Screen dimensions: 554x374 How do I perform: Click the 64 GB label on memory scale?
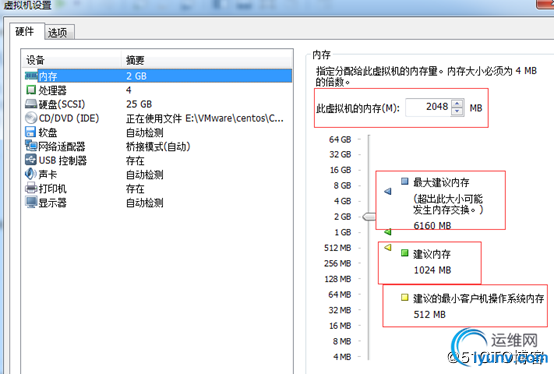pyautogui.click(x=340, y=139)
